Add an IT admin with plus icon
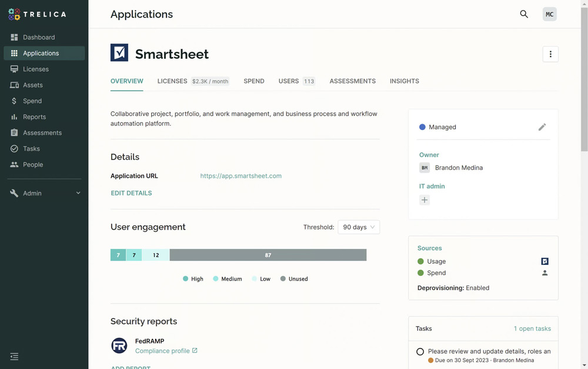Image resolution: width=588 pixels, height=369 pixels. (424, 200)
